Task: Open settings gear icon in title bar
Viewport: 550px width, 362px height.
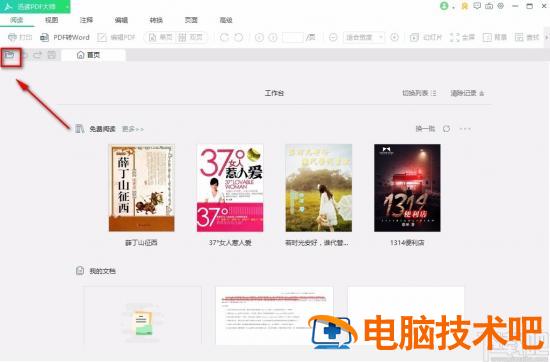Action: coord(501,6)
